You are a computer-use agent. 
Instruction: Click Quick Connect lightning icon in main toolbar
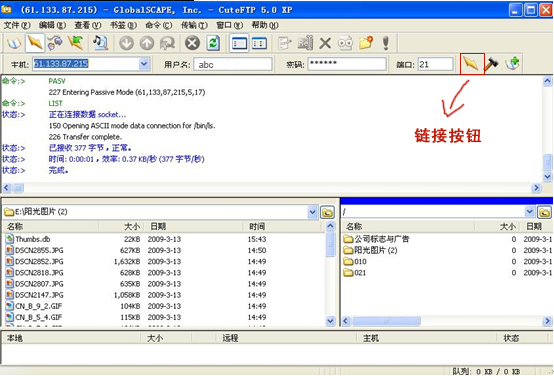[35, 43]
